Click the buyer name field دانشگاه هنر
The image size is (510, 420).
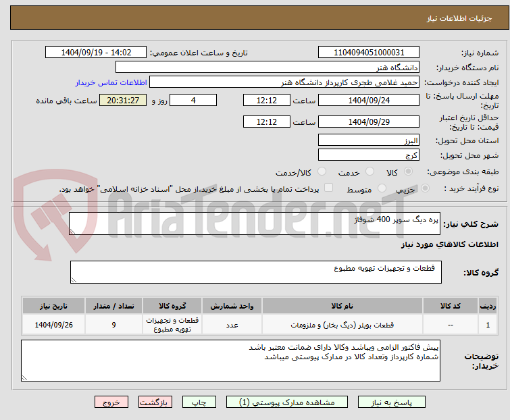coord(267,68)
